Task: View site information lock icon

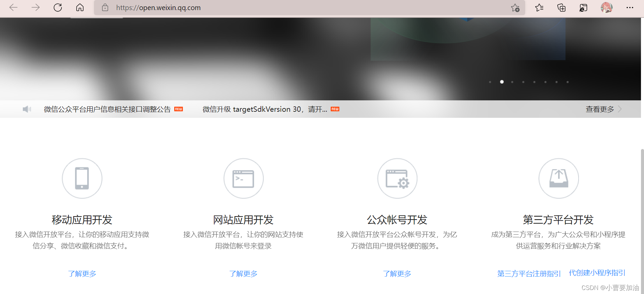Action: tap(105, 7)
